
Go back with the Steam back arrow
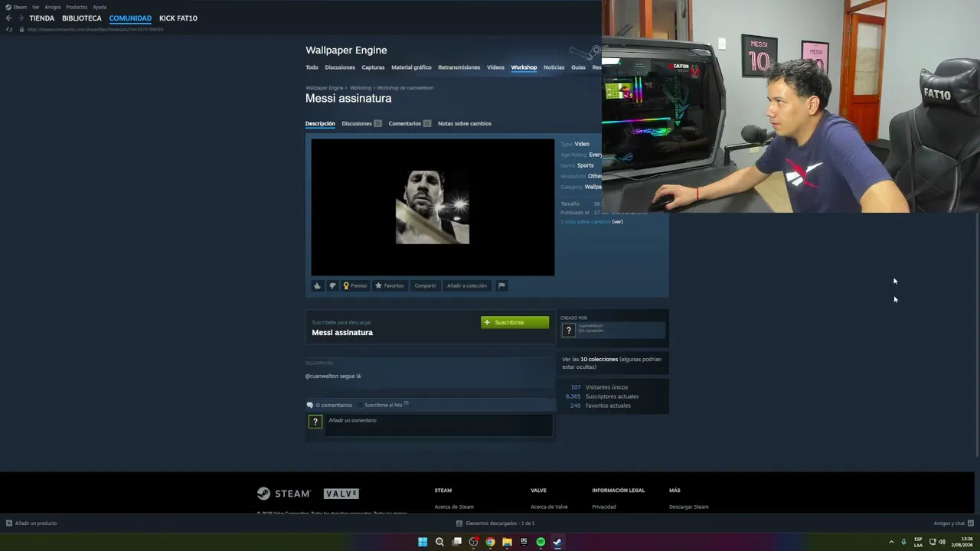click(x=8, y=18)
